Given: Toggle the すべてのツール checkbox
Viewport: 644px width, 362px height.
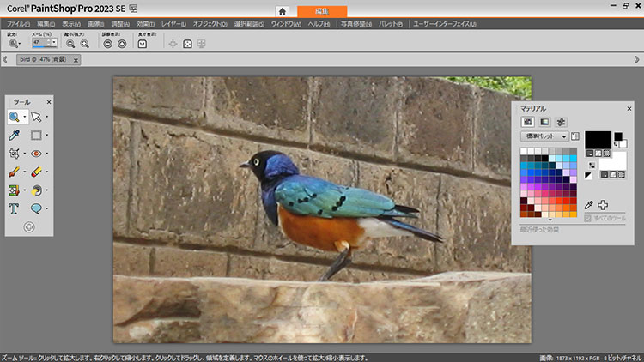Looking at the screenshot, I should click(588, 219).
